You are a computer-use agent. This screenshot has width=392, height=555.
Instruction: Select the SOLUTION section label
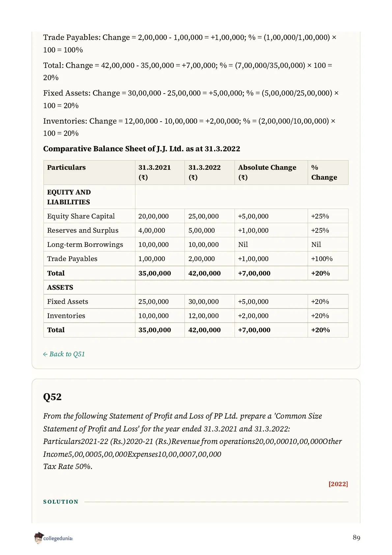click(x=61, y=502)
